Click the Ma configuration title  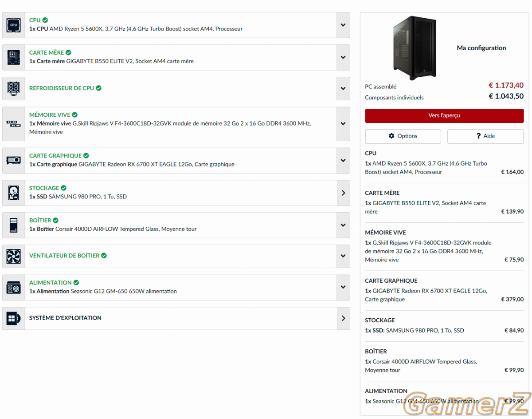[x=481, y=48]
